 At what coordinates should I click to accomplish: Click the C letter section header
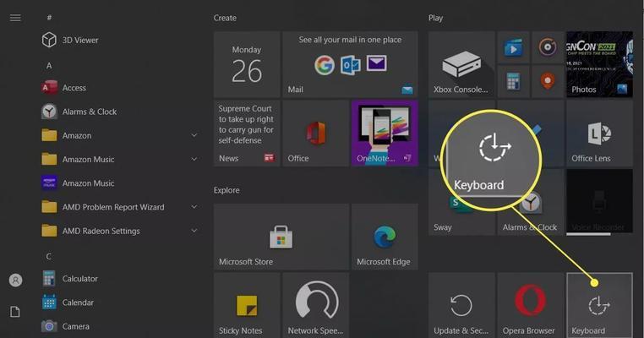(x=49, y=256)
